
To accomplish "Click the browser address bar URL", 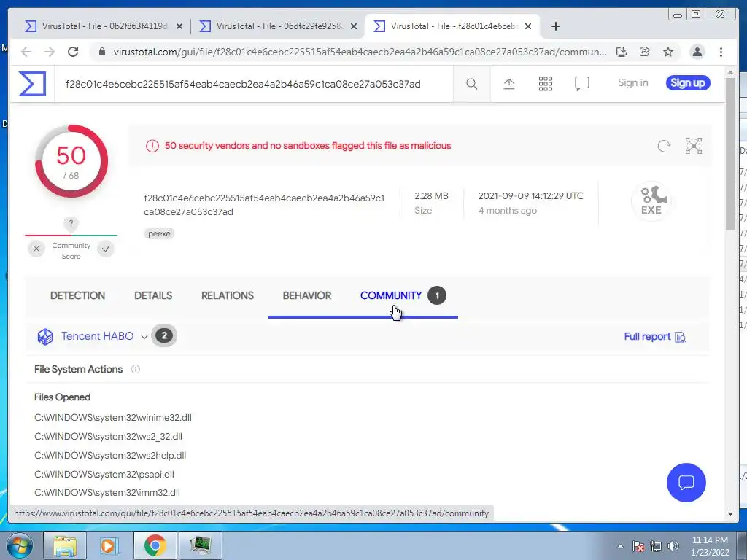I will tap(360, 52).
